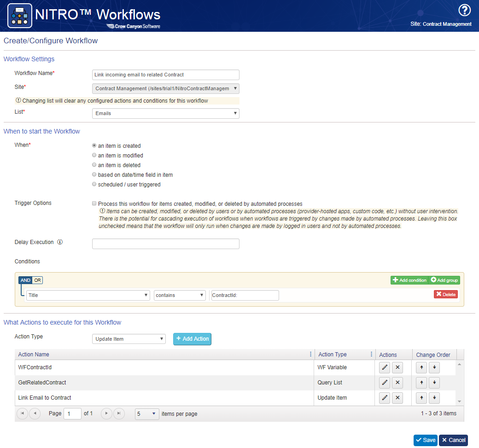Select the 'Link Email to Contract' row name

tap(45, 398)
